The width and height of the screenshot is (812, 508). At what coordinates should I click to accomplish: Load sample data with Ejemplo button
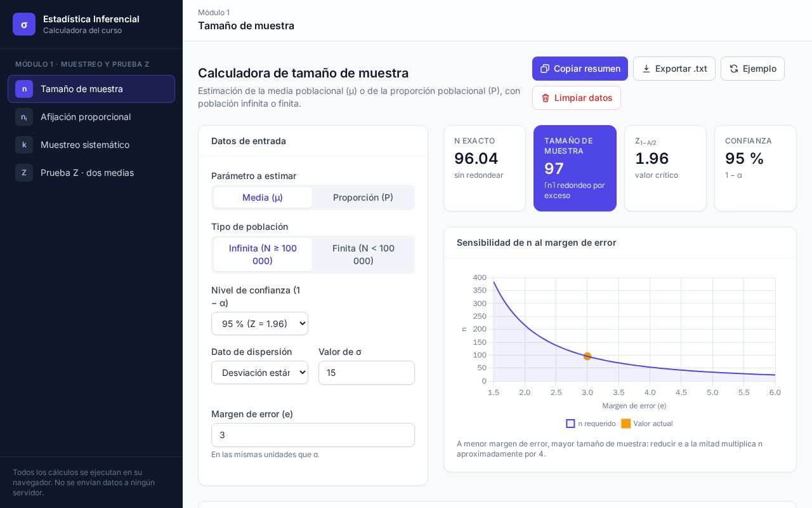(752, 69)
